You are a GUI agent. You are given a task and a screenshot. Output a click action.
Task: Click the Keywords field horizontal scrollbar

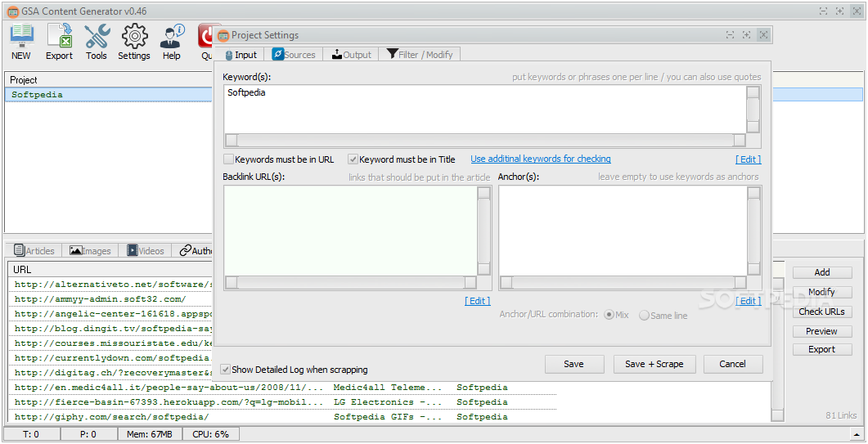[485, 140]
